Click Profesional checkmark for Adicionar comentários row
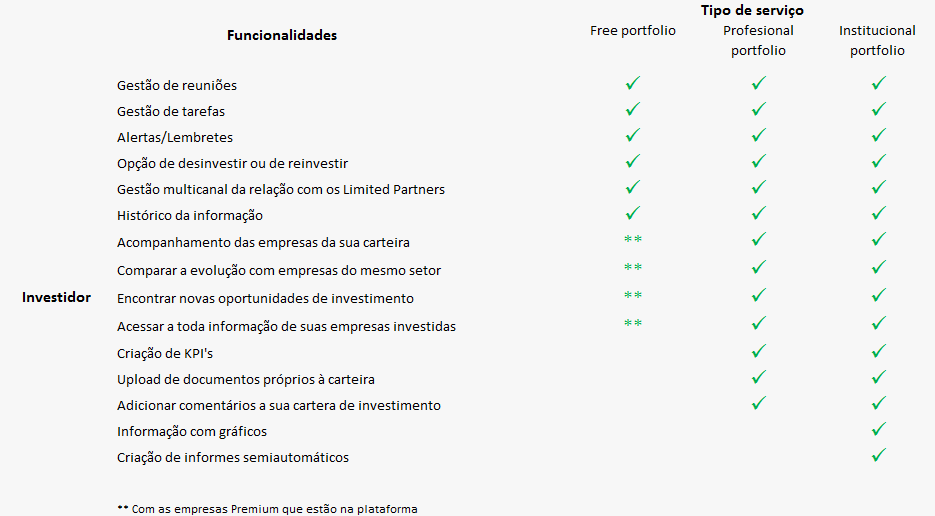Screen dimensions: 935x516 (758, 403)
